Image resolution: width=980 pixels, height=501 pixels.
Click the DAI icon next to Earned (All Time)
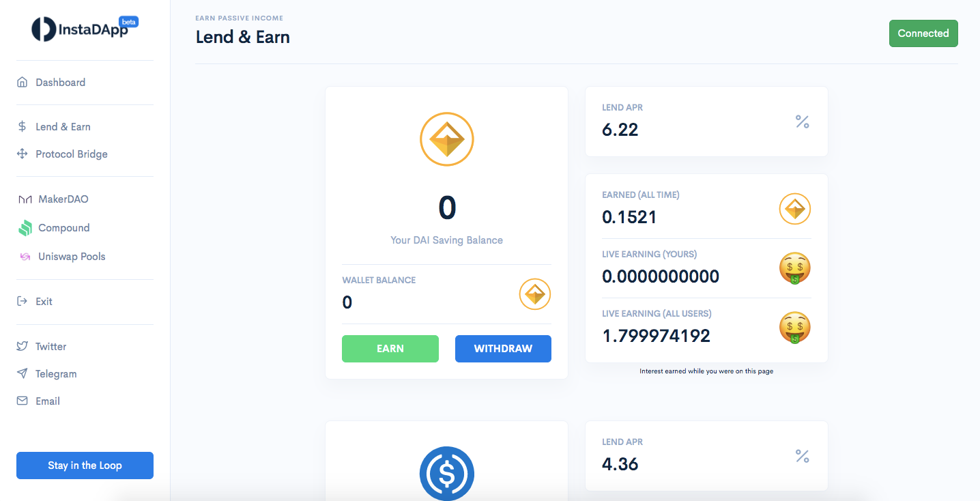point(794,210)
